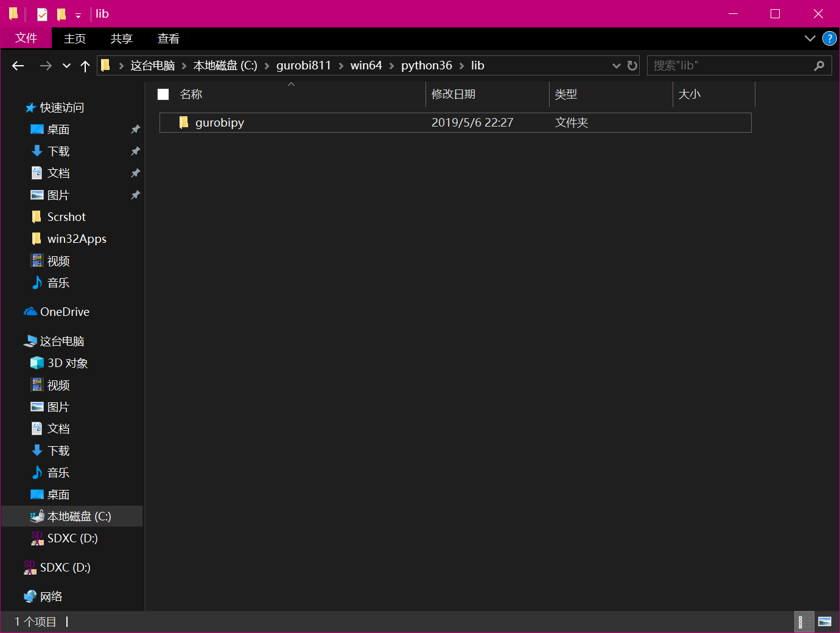Click the Properties quick access icon
The height and width of the screenshot is (633, 840).
tap(42, 14)
